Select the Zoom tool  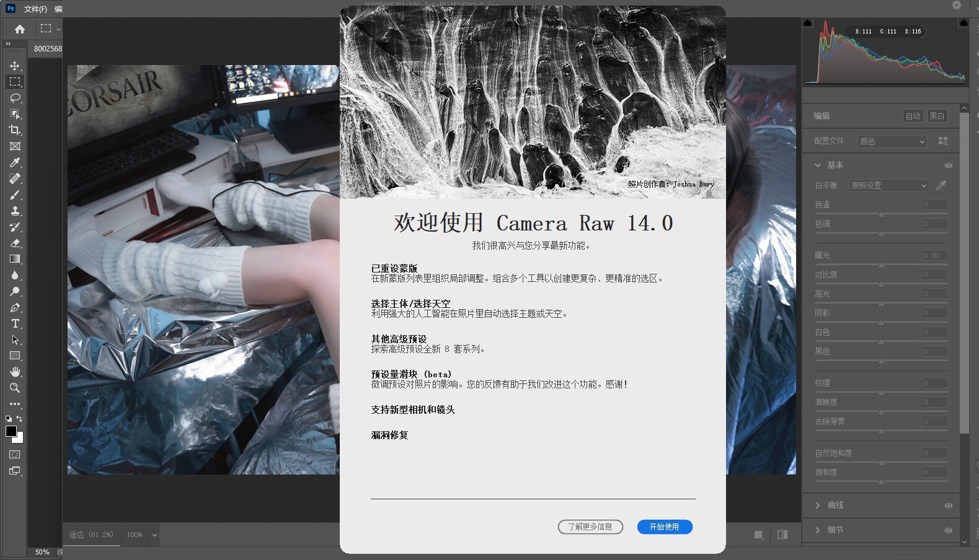point(15,388)
